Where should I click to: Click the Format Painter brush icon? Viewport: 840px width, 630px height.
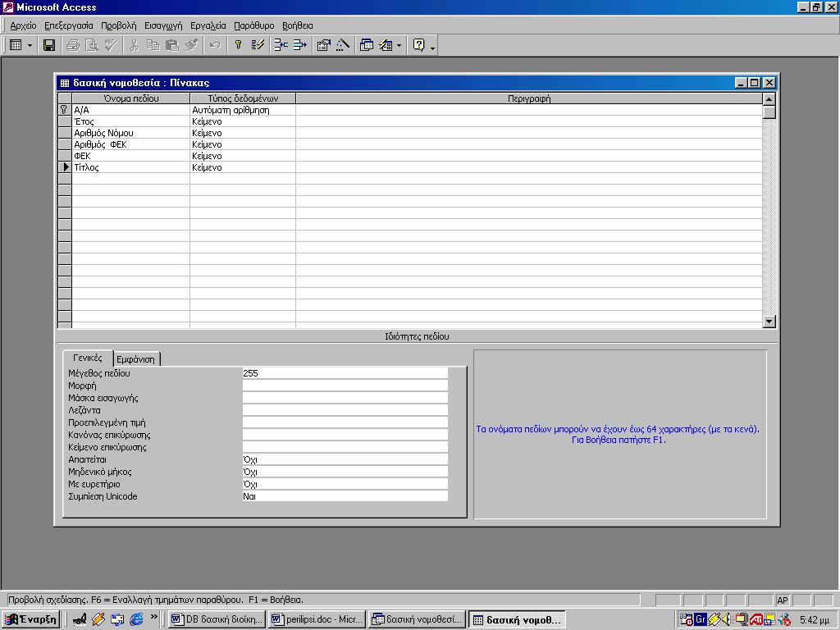pyautogui.click(x=191, y=46)
